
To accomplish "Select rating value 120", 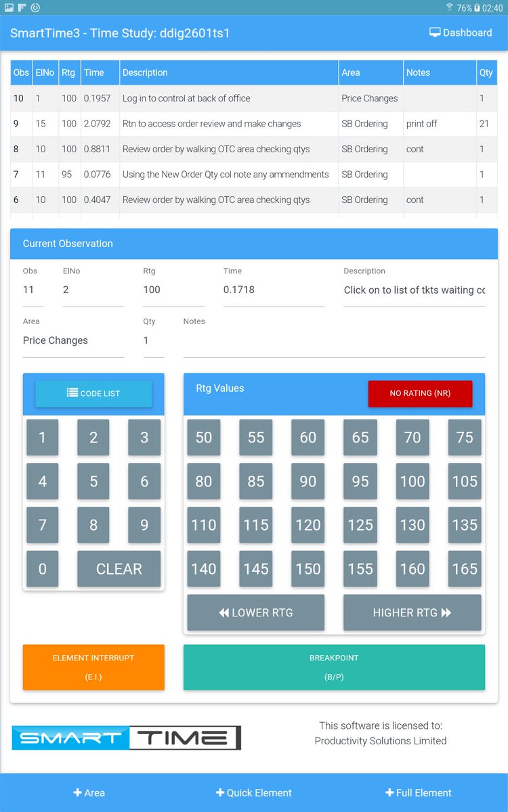I will coord(308,525).
